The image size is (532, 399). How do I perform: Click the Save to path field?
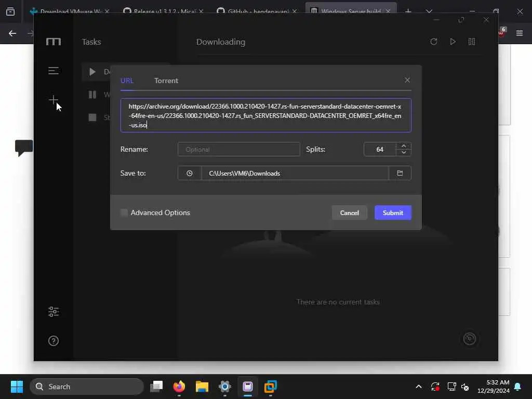tap(295, 173)
